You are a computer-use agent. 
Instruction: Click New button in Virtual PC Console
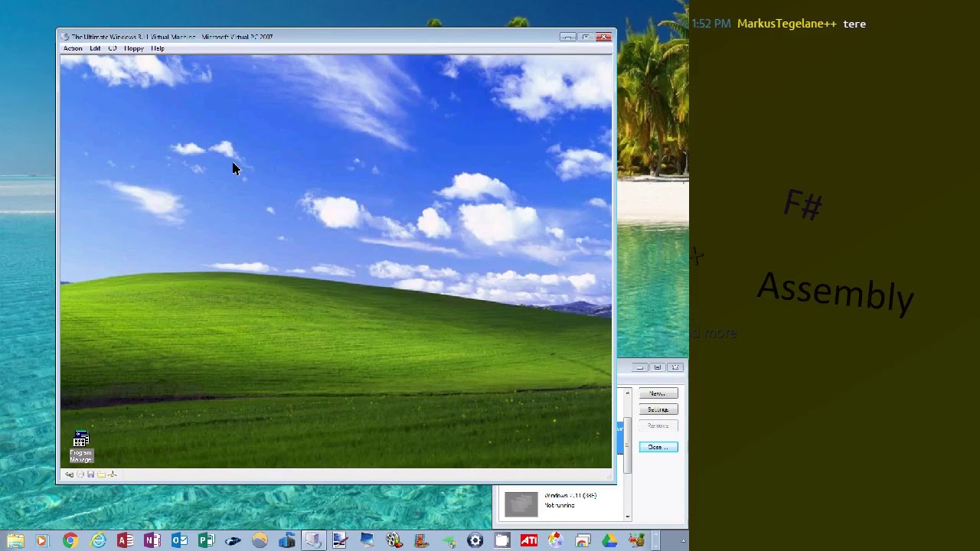tap(658, 393)
